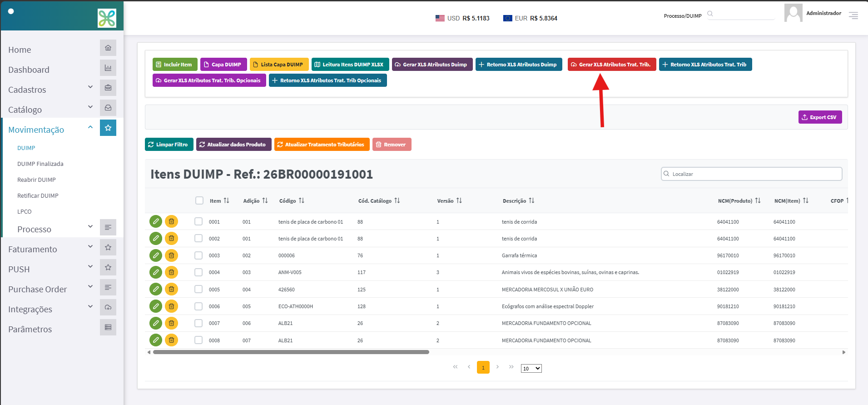Click the application logo in header
The width and height of the screenshot is (868, 405).
(107, 18)
